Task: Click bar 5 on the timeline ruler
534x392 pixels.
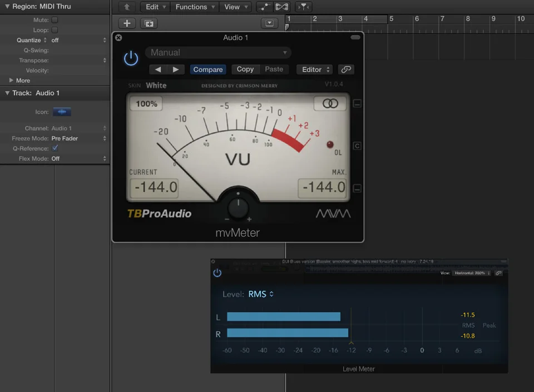Action: click(391, 19)
